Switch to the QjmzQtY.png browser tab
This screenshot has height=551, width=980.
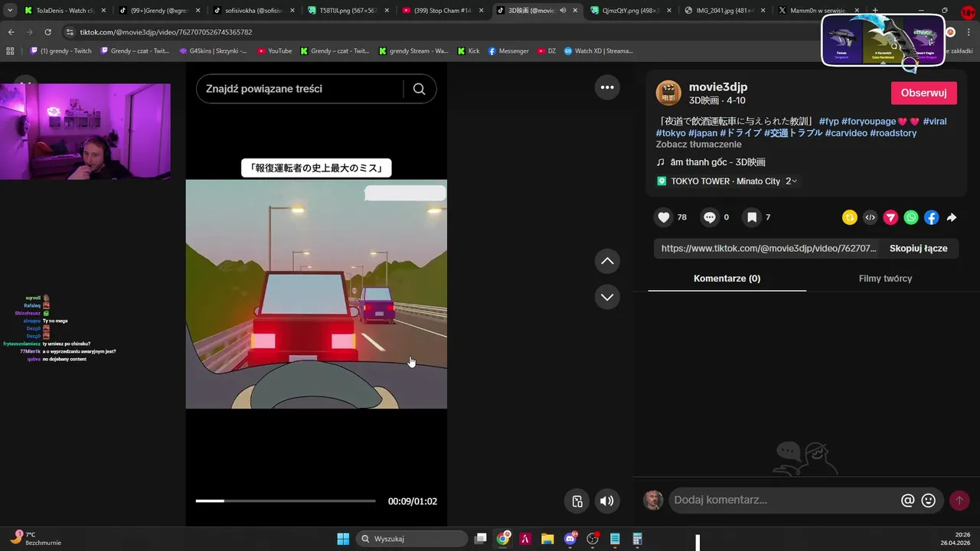tap(630, 11)
